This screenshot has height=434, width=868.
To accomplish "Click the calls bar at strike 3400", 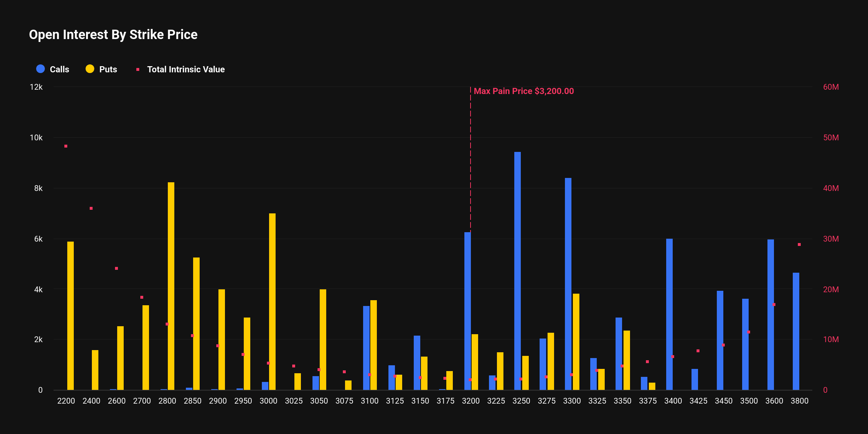I will [x=669, y=315].
